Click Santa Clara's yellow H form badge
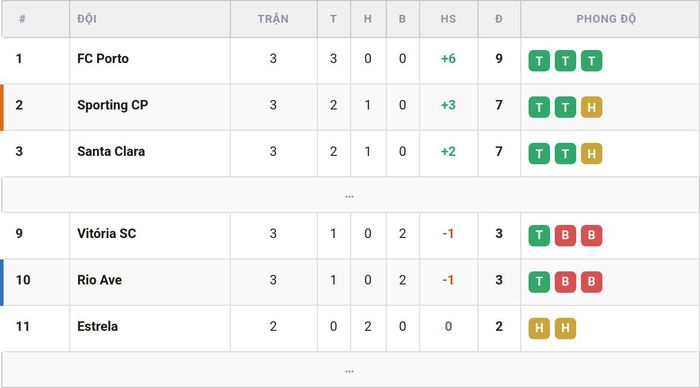The width and height of the screenshot is (700, 388). [x=592, y=154]
